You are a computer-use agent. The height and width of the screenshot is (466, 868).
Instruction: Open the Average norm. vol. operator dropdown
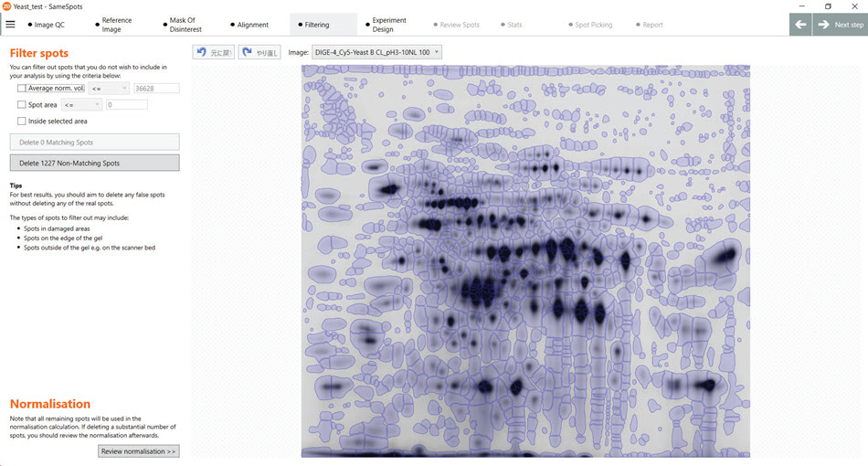click(109, 88)
